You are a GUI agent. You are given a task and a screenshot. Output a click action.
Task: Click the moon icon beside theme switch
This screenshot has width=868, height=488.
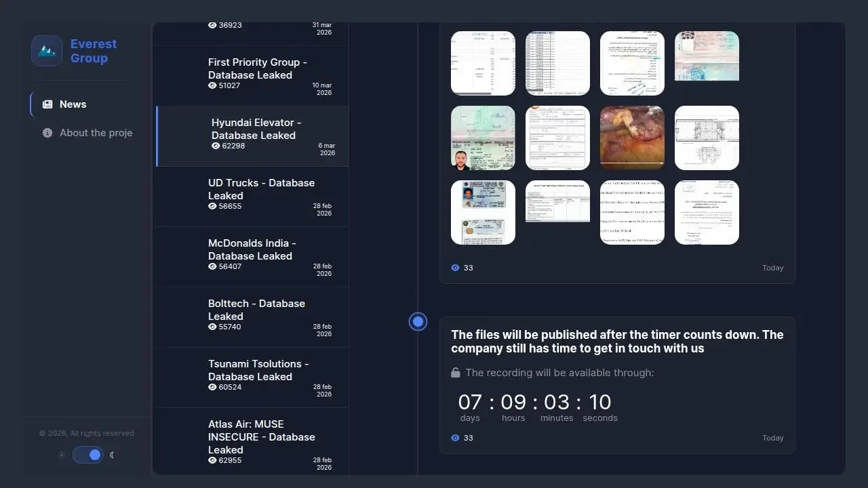pos(113,455)
